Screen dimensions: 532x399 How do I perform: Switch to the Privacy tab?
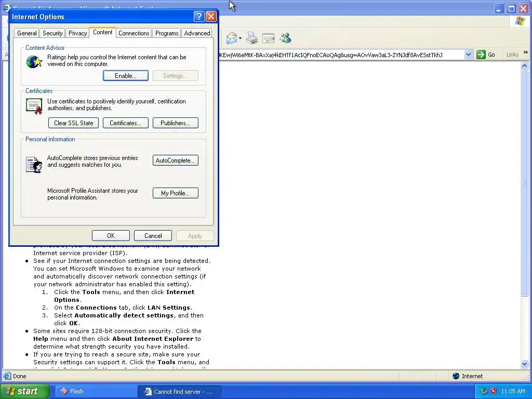tap(78, 33)
